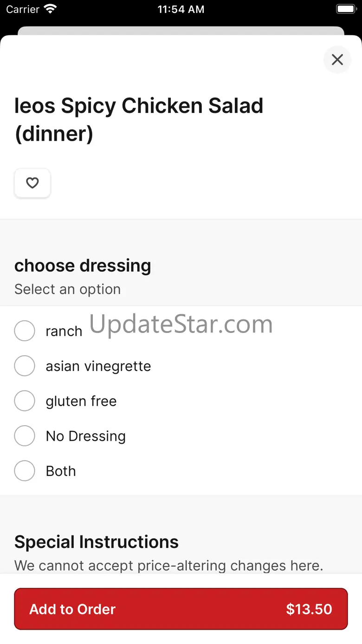This screenshot has width=362, height=644.
Task: Click the Special Instructions heading
Action: [x=97, y=542]
